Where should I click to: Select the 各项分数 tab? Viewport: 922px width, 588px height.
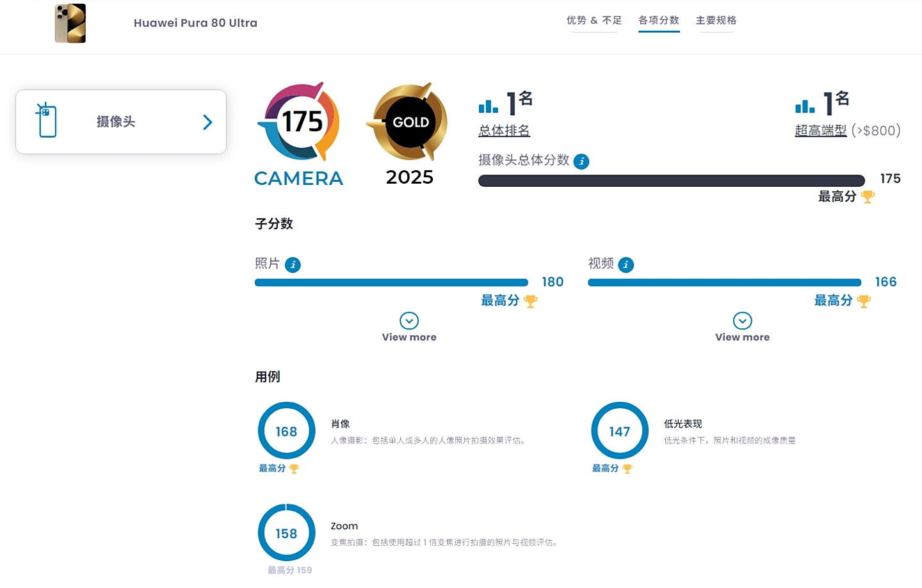pos(659,20)
